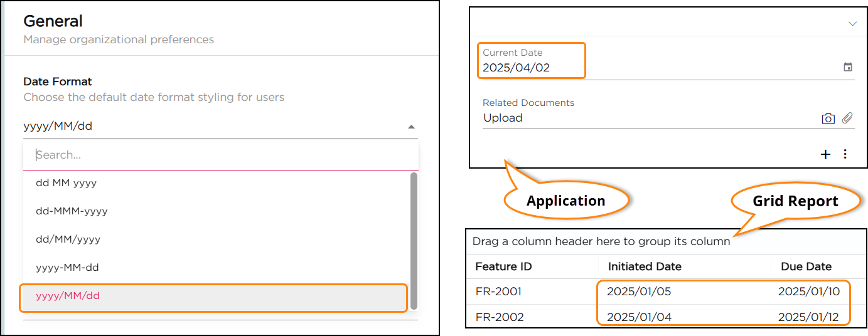
Task: Collapse the Date Format dropdown arrow
Action: [411, 127]
